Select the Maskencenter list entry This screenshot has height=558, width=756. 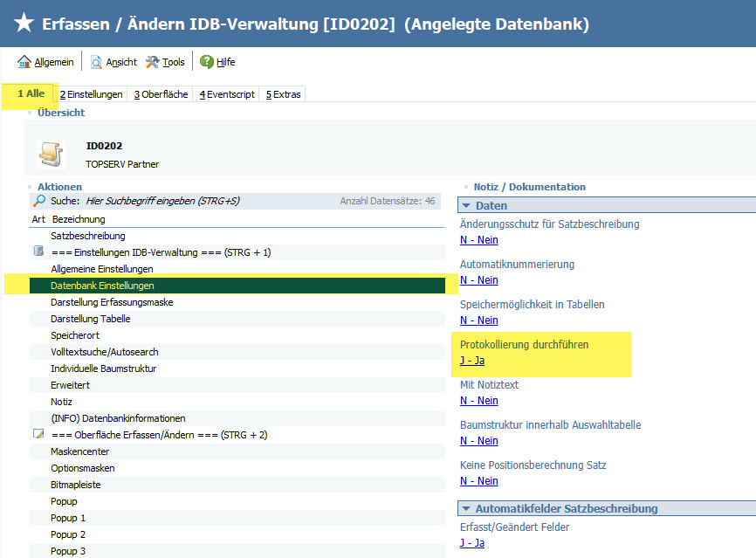pos(79,451)
